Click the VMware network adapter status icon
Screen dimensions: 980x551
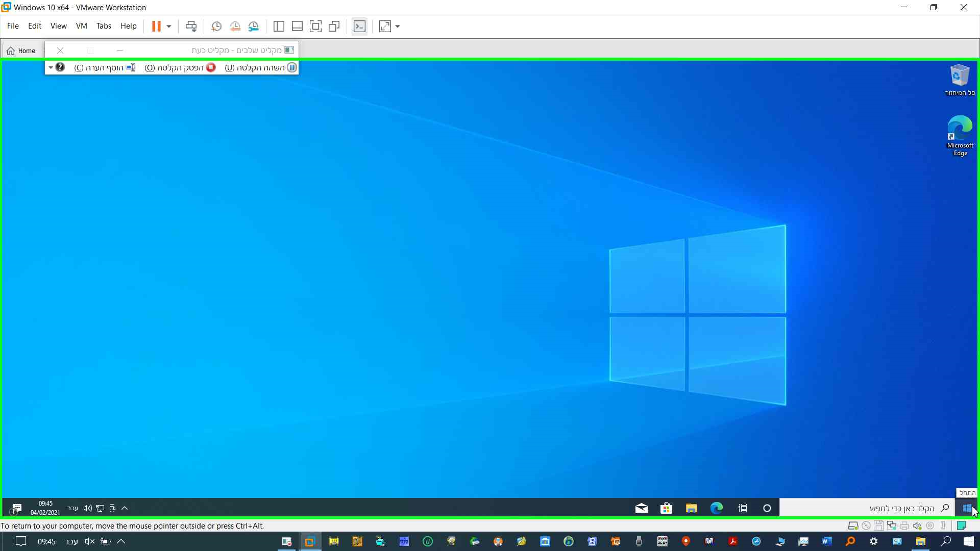(891, 525)
